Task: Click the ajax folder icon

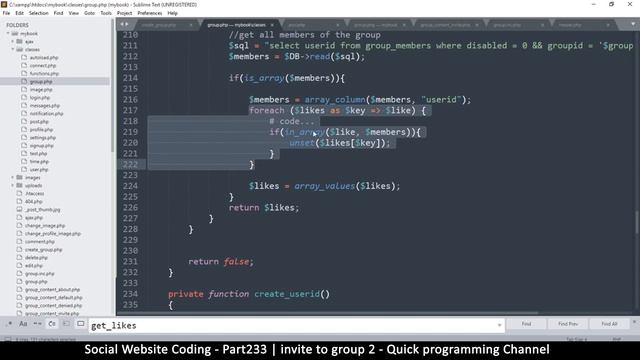Action: tap(20, 41)
